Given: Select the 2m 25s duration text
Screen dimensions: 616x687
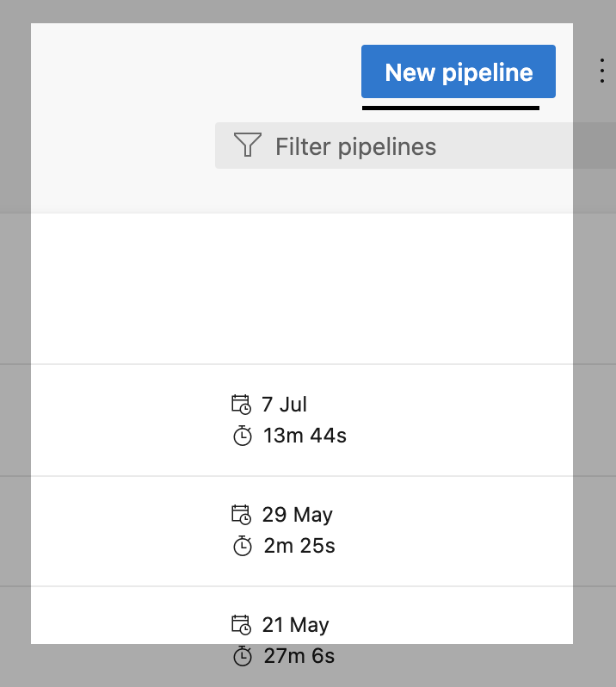Looking at the screenshot, I should point(299,546).
